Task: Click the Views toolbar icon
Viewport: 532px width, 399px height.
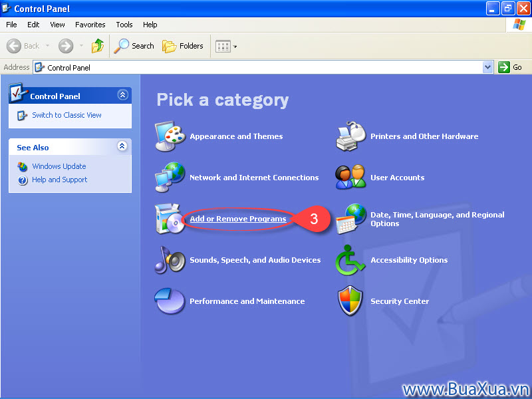Action: (223, 46)
